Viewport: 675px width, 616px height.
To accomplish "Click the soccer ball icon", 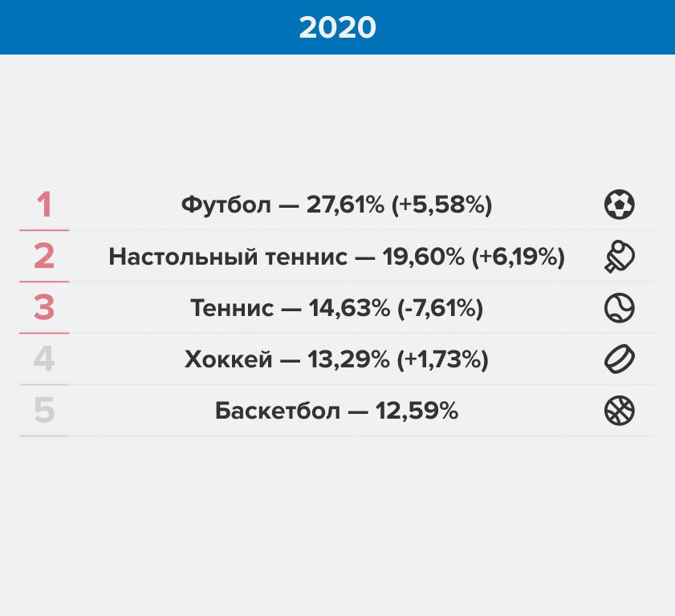I will [x=619, y=205].
